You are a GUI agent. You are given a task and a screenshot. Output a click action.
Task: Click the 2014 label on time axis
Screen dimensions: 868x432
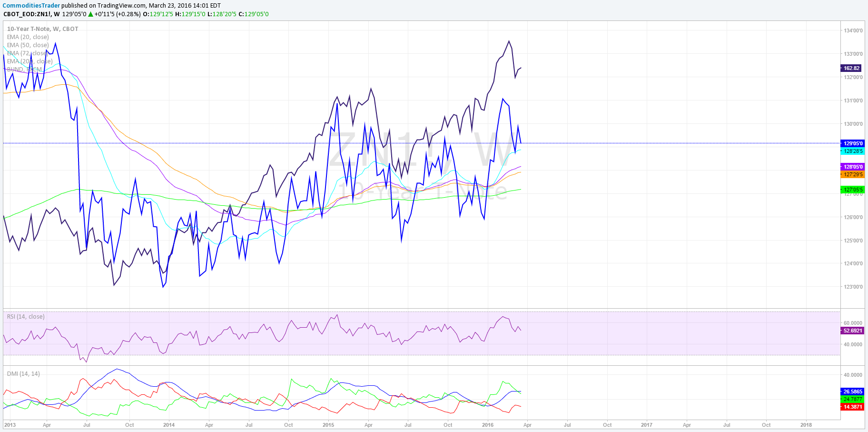point(169,425)
